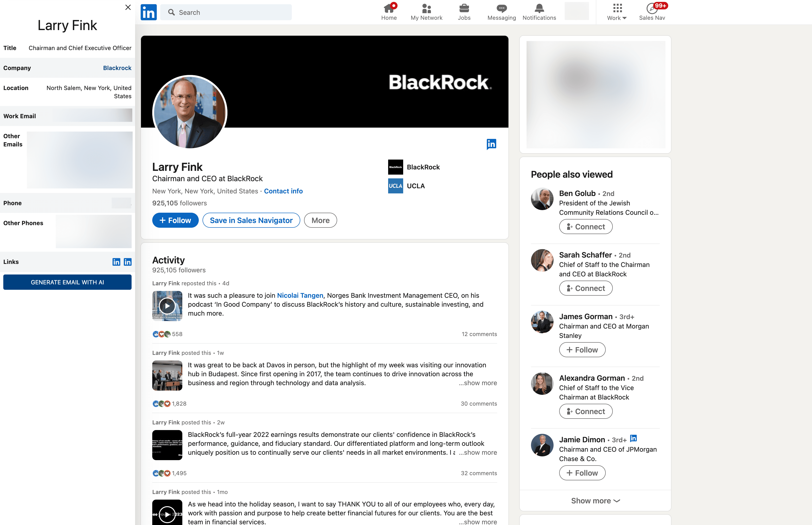Expand show more on the Davos post
Screen dimensions: 812x525
point(478,383)
